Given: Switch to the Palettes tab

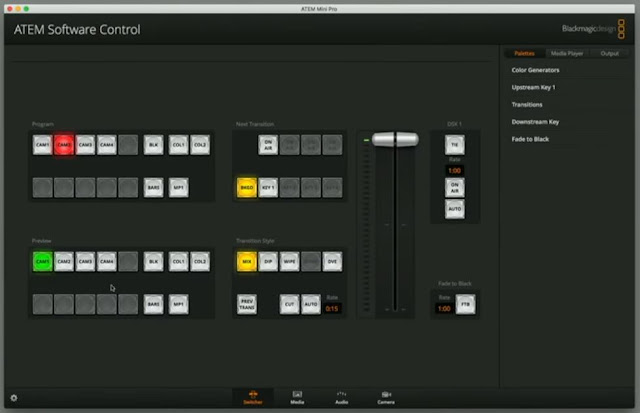Looking at the screenshot, I should [524, 53].
